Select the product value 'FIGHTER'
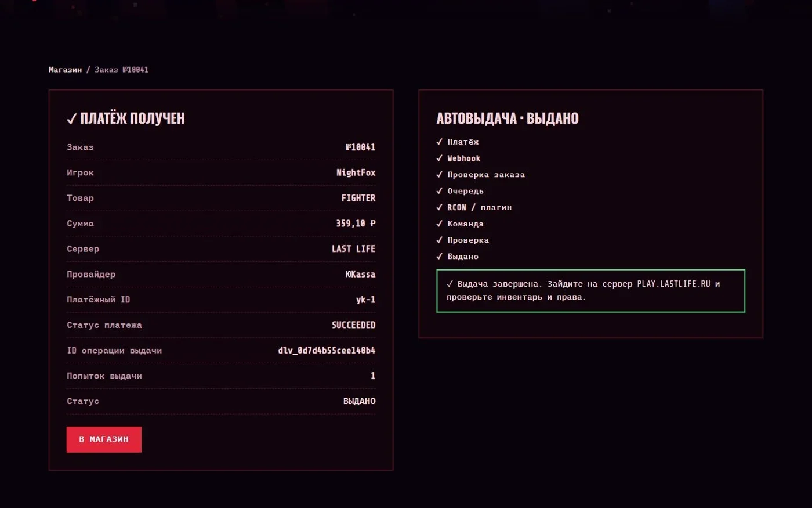Image resolution: width=812 pixels, height=508 pixels. click(358, 198)
